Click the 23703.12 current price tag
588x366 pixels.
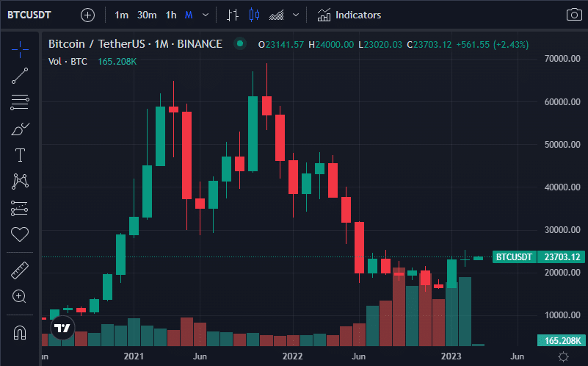point(562,257)
